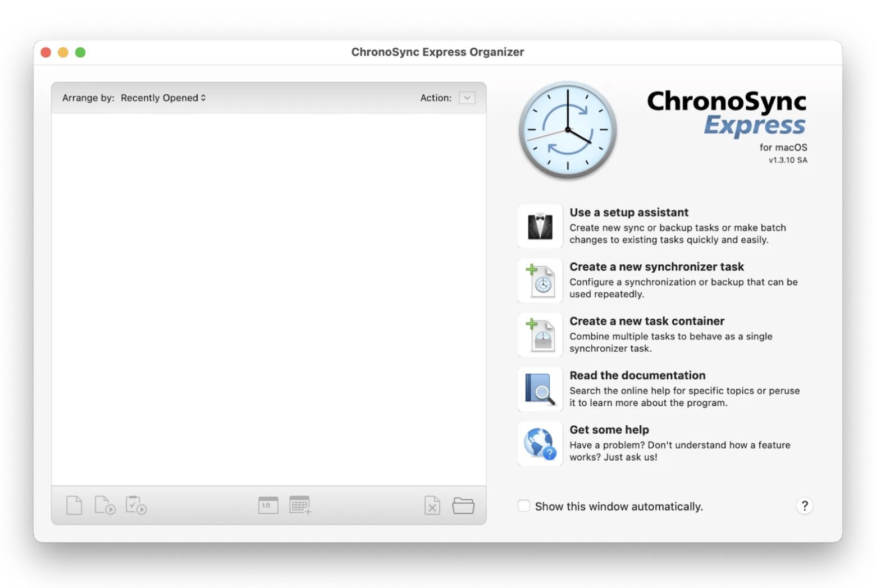Viewport: 876px width, 588px height.
Task: Click the window panel icon in bottom toolbar
Action: (268, 506)
